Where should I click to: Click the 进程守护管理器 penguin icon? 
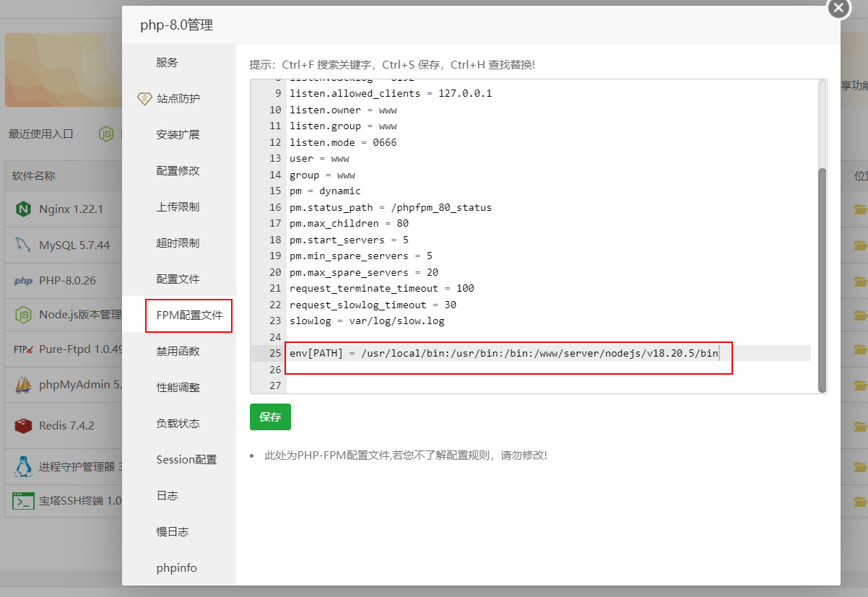point(23,466)
